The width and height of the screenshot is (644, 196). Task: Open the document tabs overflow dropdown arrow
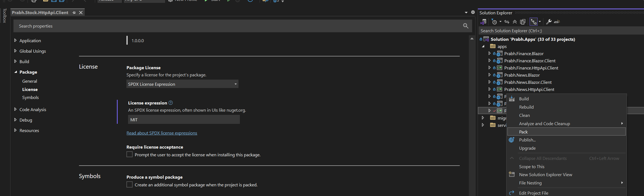[x=466, y=12]
